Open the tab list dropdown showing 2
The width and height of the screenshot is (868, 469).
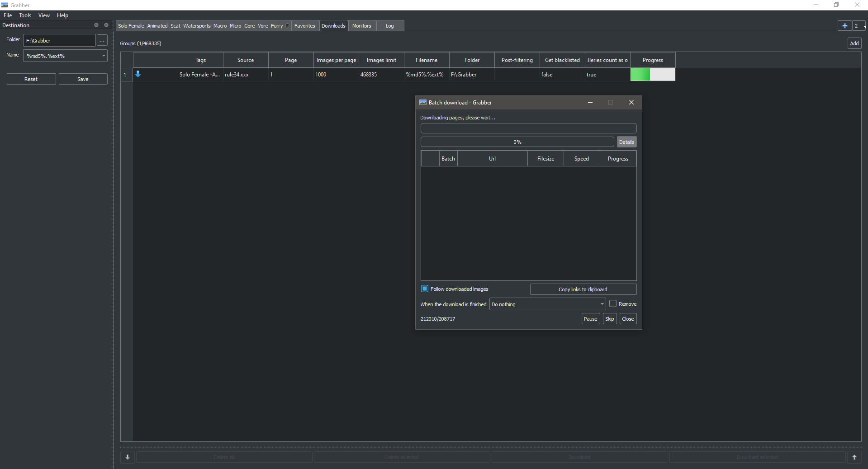tap(859, 26)
